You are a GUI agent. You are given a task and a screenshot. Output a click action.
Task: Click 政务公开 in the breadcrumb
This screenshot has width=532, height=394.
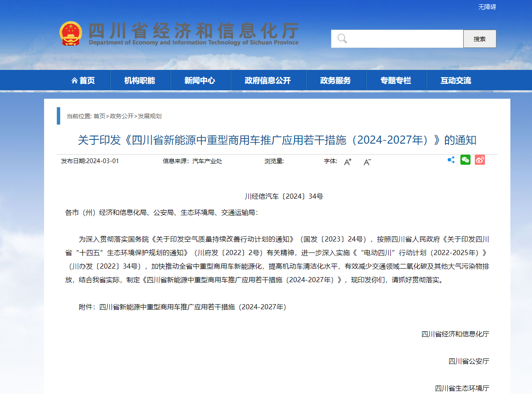pyautogui.click(x=122, y=116)
